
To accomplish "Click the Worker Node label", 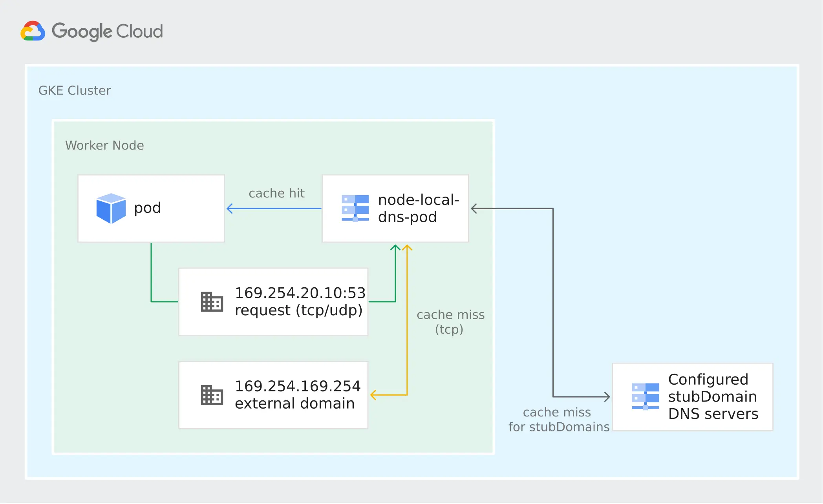I will tap(104, 145).
